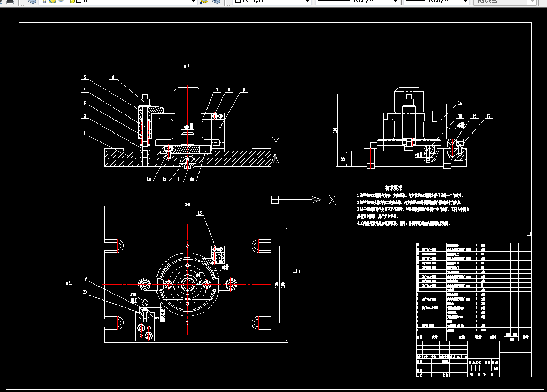Click Make Object's Layer Current icon
The image size is (547, 392).
[204, 2]
